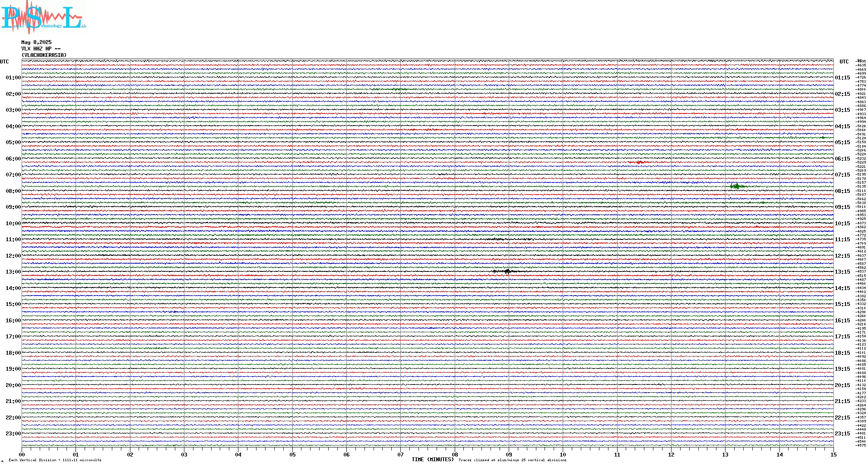
Task: Click the "10:00" hour label
Action: click(13, 224)
